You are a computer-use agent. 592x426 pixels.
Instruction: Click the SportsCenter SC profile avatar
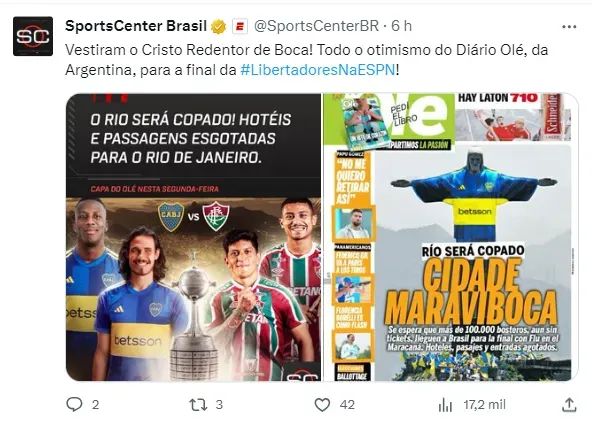tap(33, 36)
